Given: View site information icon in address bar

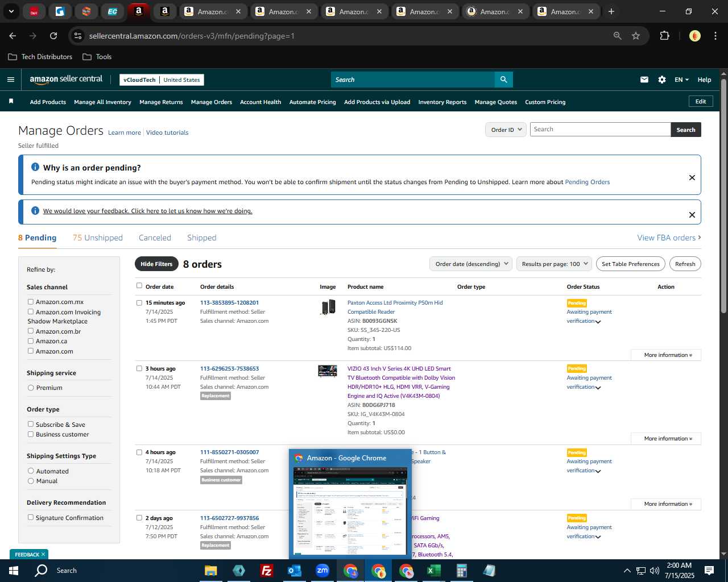Looking at the screenshot, I should click(78, 36).
